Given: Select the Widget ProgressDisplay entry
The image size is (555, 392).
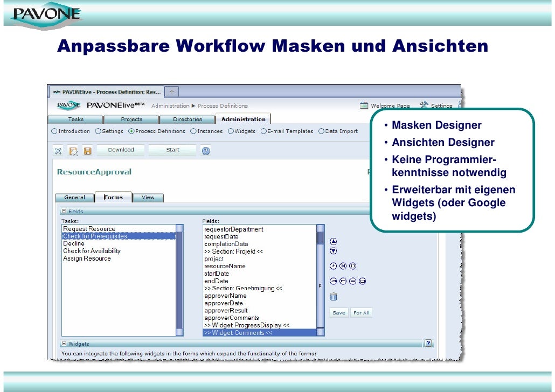Looking at the screenshot, I should click(x=260, y=325).
